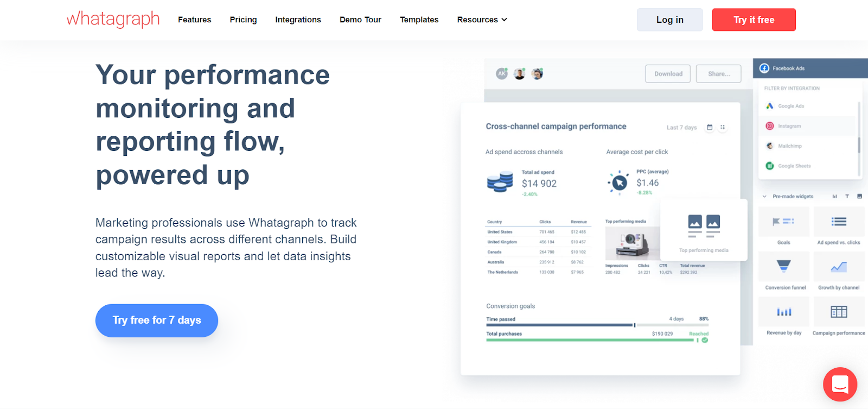Click the second collaborator avatar photo
The image size is (868, 409).
tap(520, 73)
